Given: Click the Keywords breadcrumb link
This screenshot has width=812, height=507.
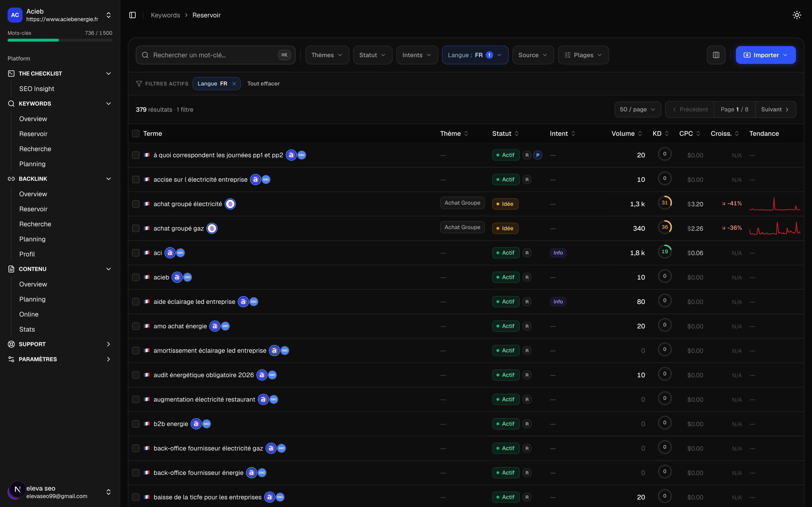Looking at the screenshot, I should (x=165, y=15).
